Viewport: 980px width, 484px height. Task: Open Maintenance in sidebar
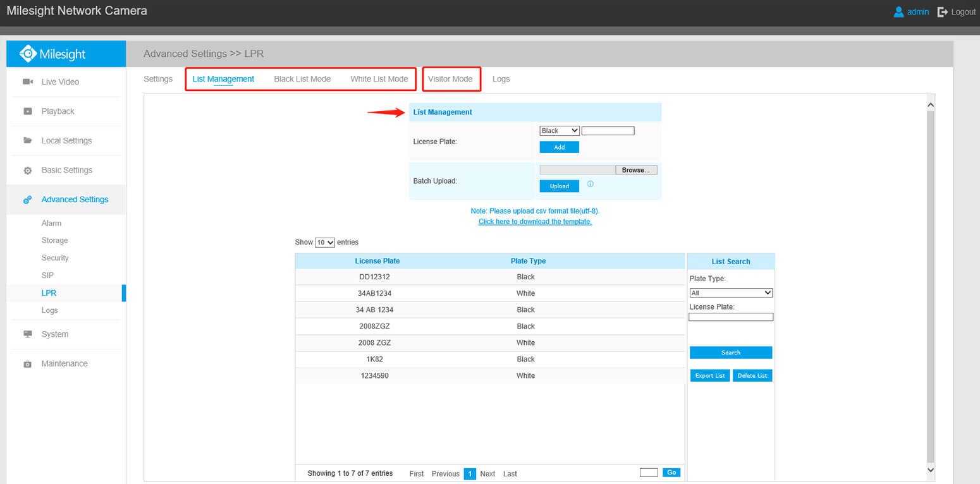coord(66,363)
